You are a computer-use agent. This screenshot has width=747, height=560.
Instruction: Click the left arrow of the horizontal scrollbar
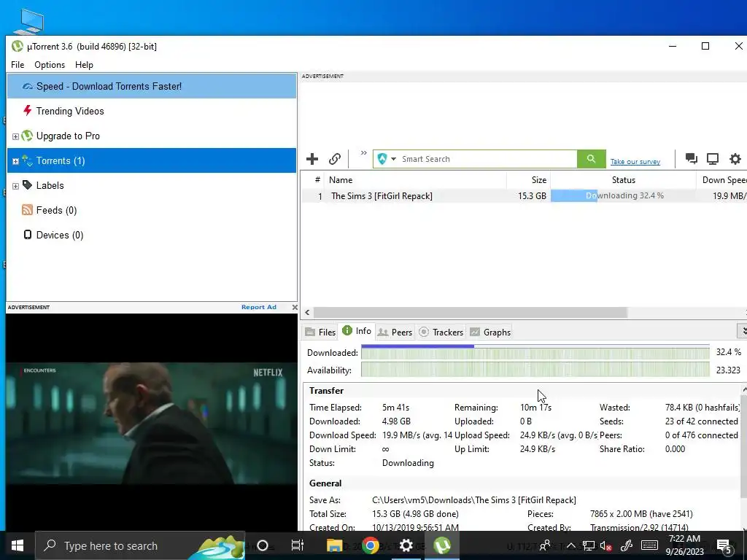[307, 312]
